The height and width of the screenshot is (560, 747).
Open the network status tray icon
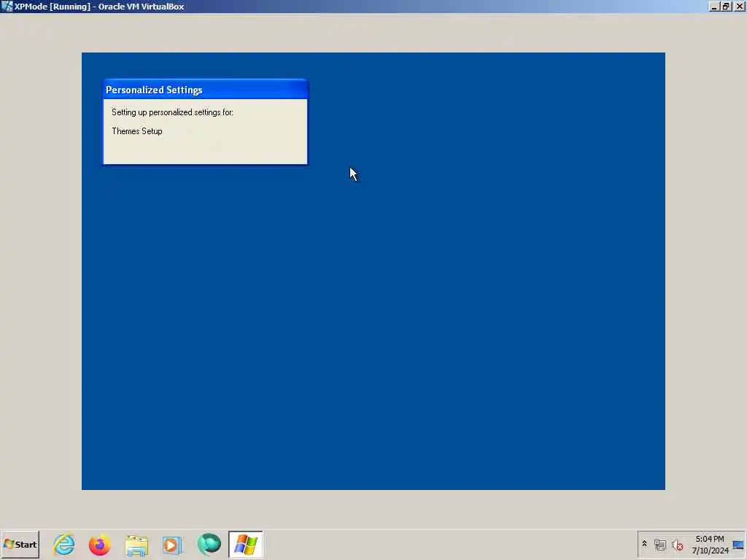coord(659,545)
